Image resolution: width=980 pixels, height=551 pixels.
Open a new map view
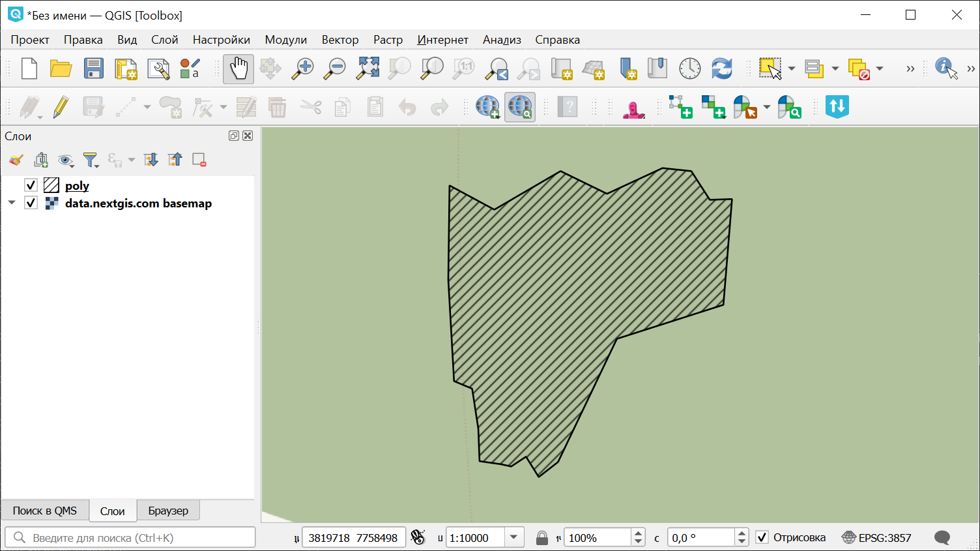point(562,68)
